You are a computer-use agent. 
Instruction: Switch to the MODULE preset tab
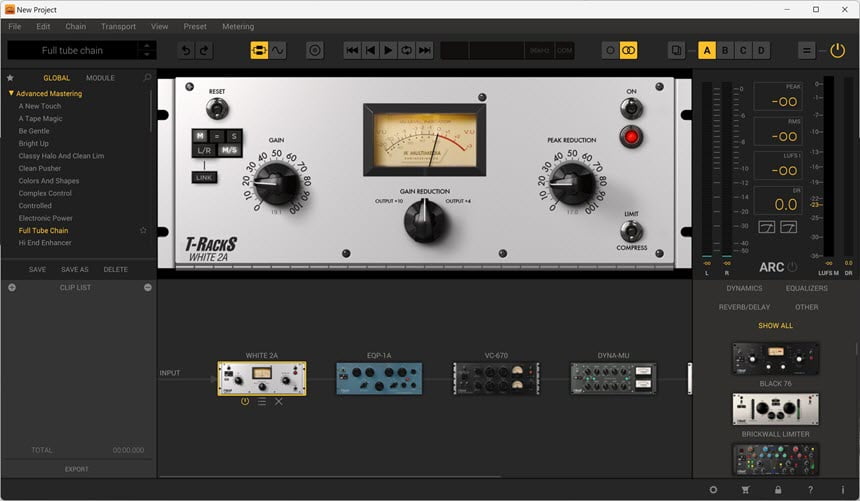pyautogui.click(x=100, y=78)
